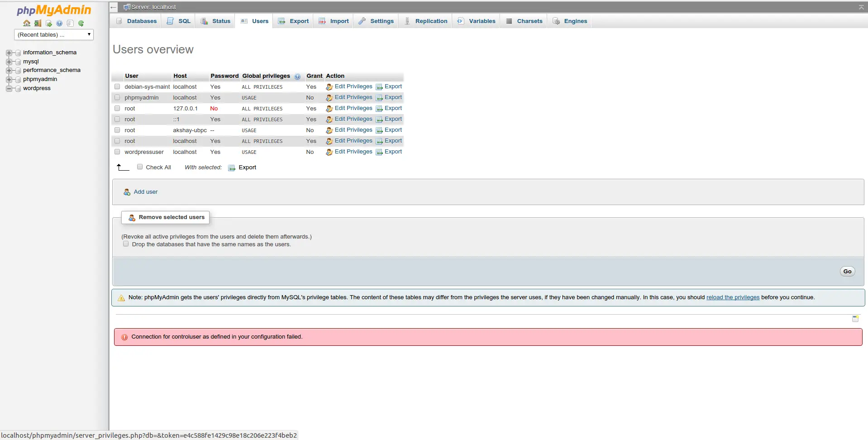Click the Export icon for phpmyadmin user
This screenshot has height=440, width=868.
pos(379,98)
